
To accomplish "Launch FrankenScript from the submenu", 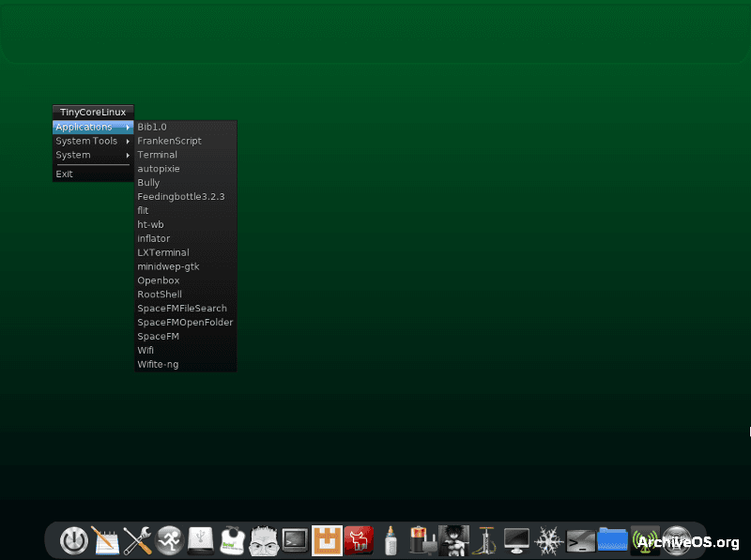I will click(x=186, y=141).
